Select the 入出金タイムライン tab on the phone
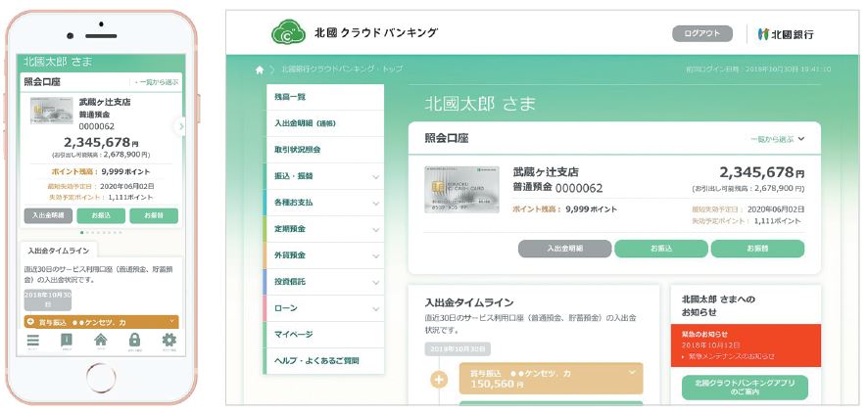The image size is (868, 414). (58, 251)
